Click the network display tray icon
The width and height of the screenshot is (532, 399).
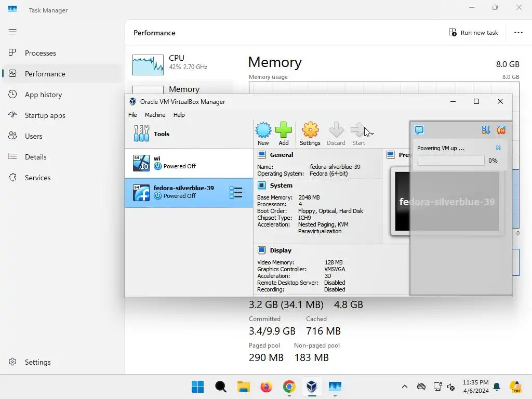pos(437,387)
